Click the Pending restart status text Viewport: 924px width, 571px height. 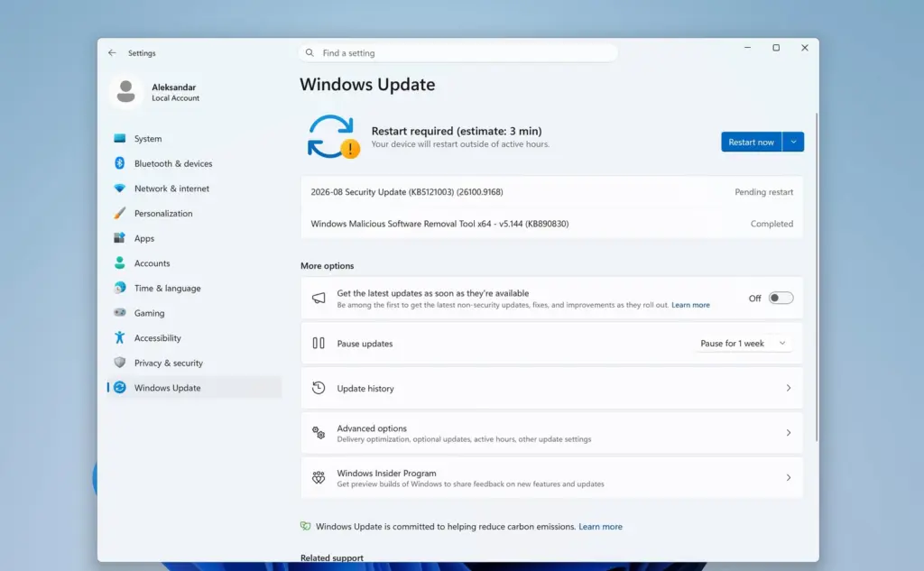coord(763,191)
